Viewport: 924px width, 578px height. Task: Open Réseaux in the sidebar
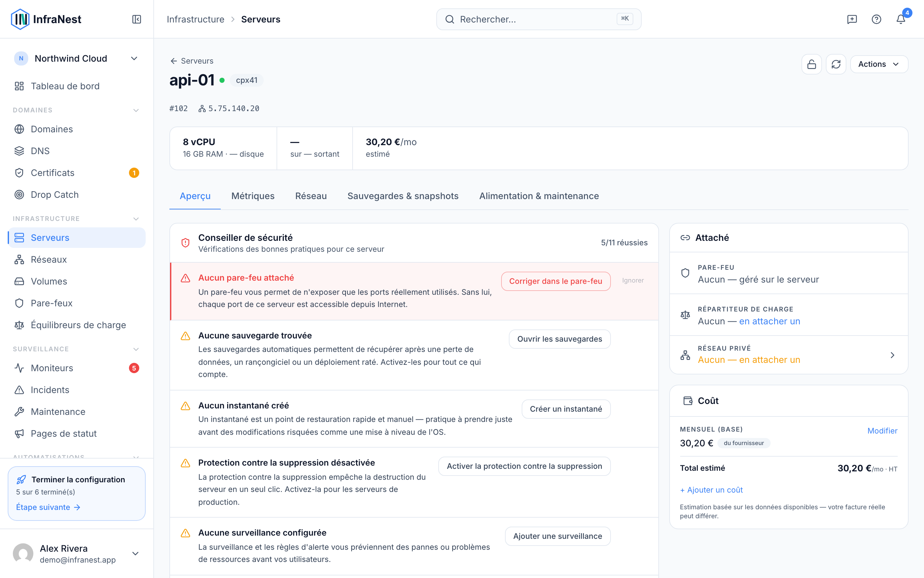point(76,259)
